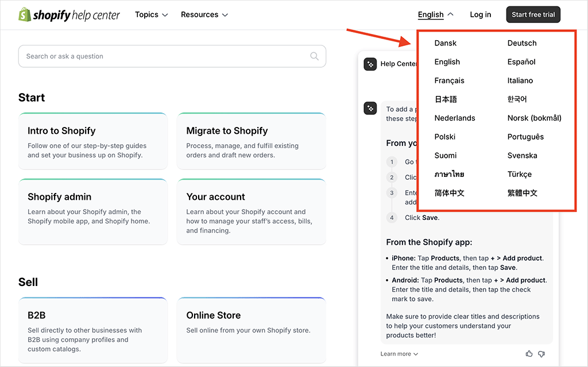Switch language to Svenska
The image size is (588, 367).
(522, 156)
